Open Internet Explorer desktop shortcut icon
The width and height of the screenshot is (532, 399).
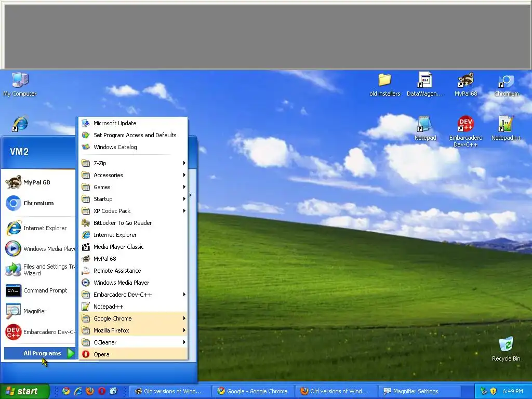tap(20, 124)
